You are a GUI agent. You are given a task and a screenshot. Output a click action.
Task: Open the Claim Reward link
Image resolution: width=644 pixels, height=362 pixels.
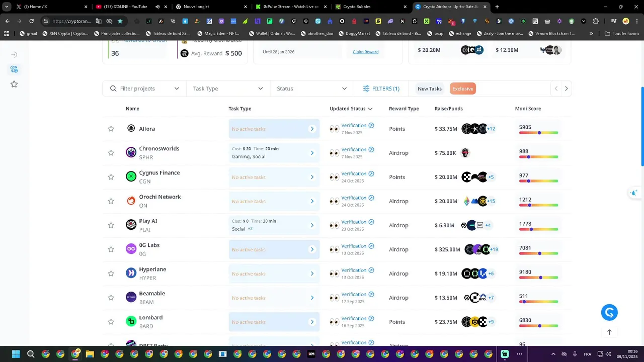pyautogui.click(x=366, y=52)
